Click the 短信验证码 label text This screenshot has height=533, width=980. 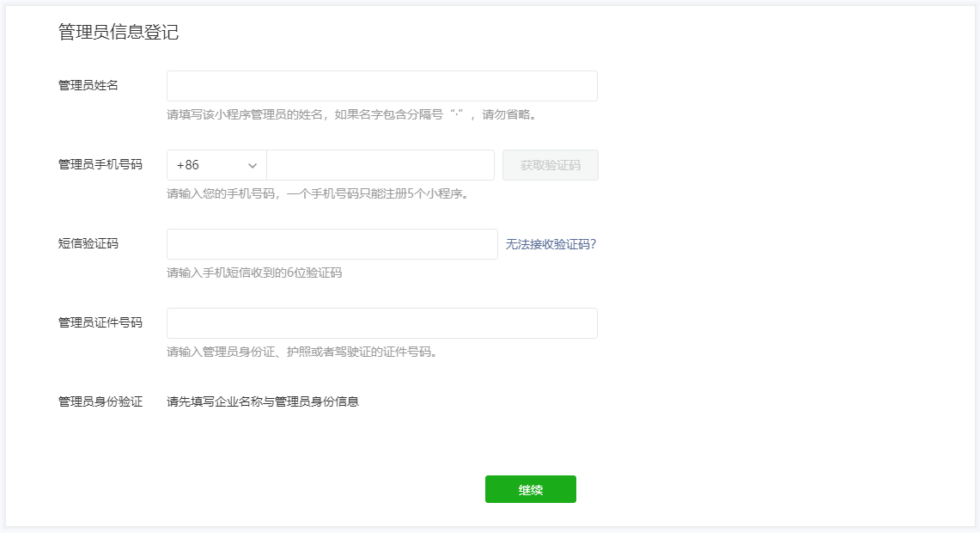click(88, 243)
